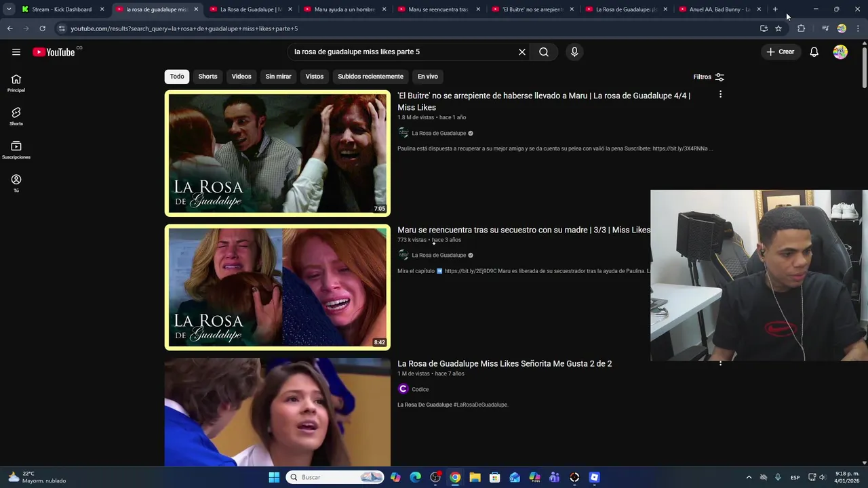Clear the search query with the X
The width and height of the screenshot is (868, 488).
(x=522, y=52)
